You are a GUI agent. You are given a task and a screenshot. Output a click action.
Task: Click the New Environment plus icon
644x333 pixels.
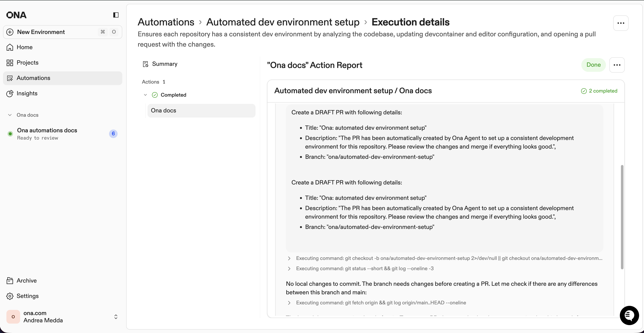(10, 32)
